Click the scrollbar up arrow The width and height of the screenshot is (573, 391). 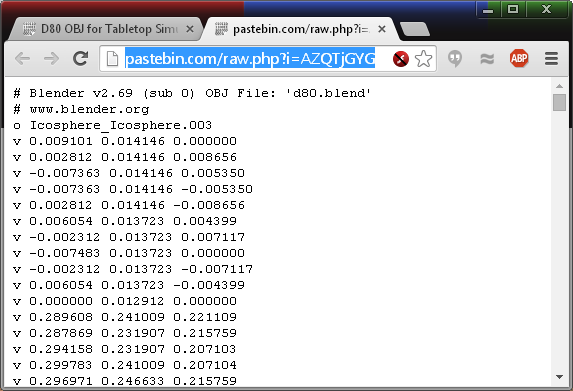pos(559,86)
